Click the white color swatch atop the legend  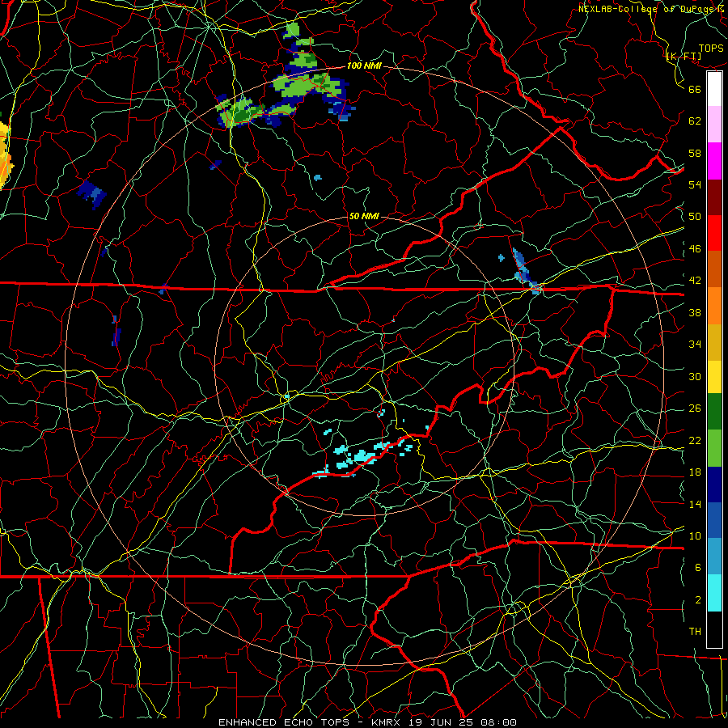(x=714, y=89)
